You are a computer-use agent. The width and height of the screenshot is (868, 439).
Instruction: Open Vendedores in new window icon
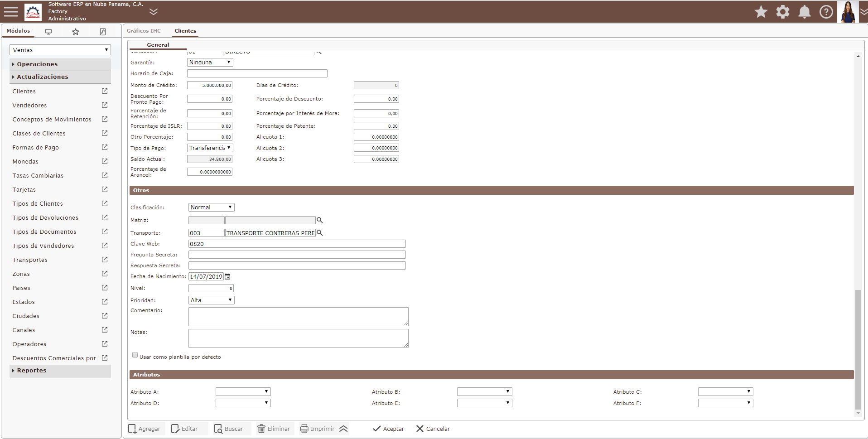point(105,105)
